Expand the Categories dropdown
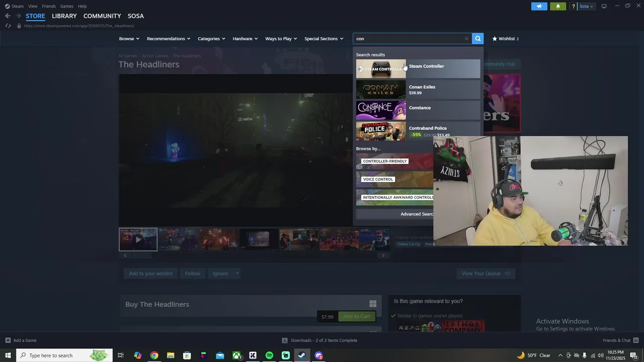This screenshot has height=362, width=644. 211,39
